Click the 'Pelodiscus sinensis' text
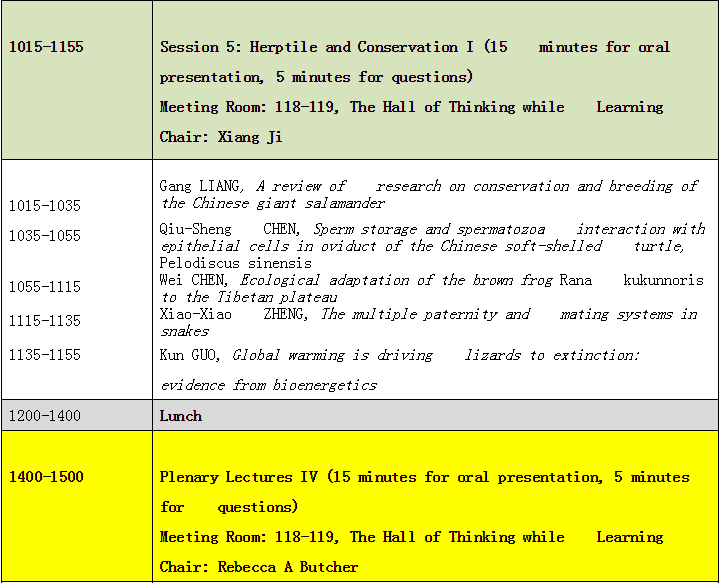This screenshot has width=719, height=583. click(221, 263)
